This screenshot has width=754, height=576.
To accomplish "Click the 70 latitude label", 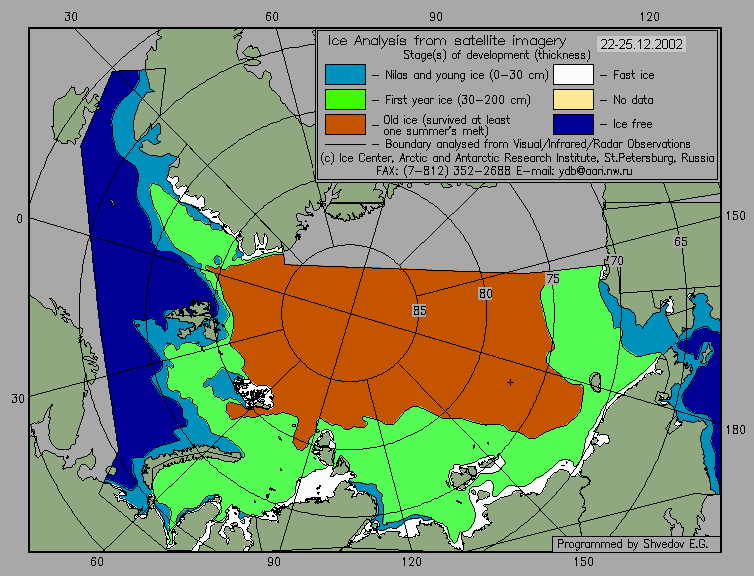I will coord(616,261).
